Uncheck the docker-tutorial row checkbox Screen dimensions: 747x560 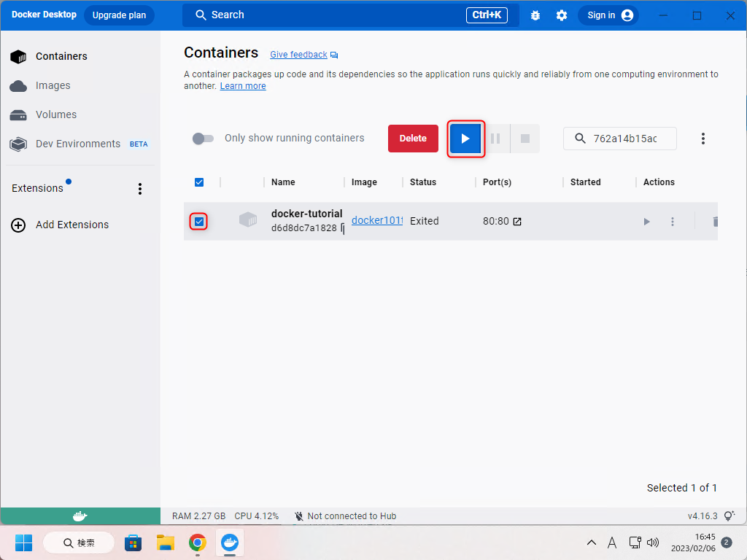coord(199,222)
